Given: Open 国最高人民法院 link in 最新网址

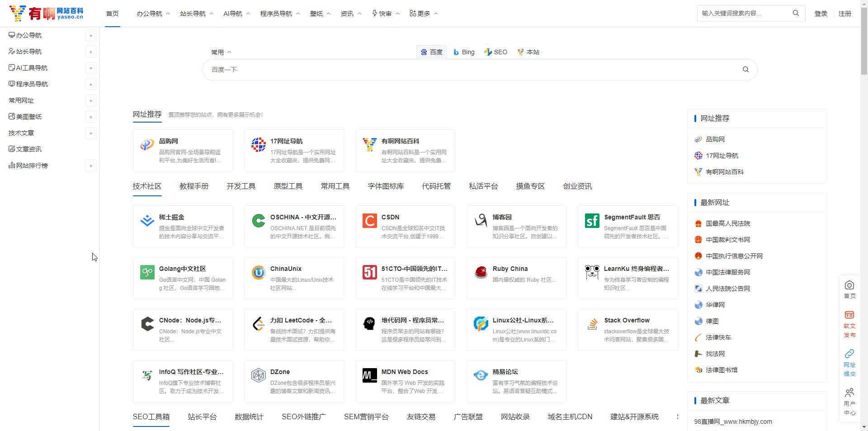Looking at the screenshot, I should (x=728, y=223).
